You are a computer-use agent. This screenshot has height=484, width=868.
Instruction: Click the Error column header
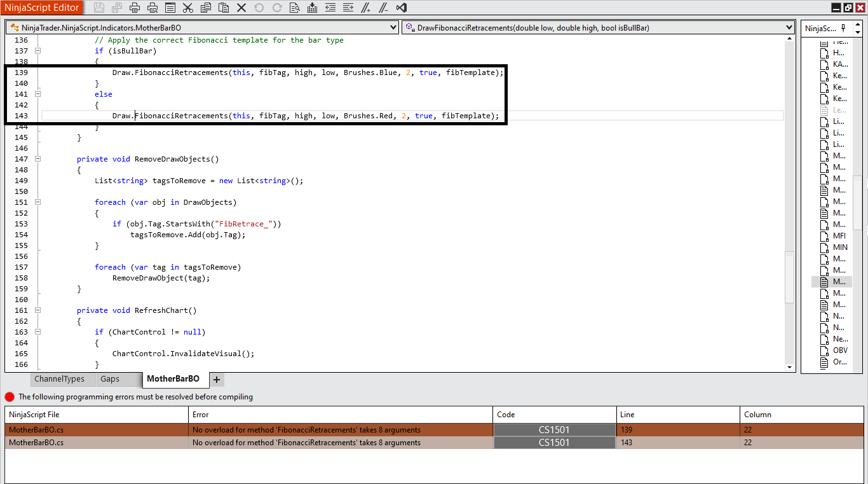point(341,415)
